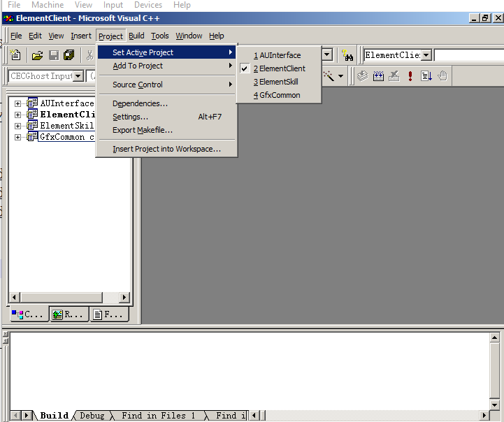Open dropdown right of the project submenu
Screen dimensions: 504x422
327,55
